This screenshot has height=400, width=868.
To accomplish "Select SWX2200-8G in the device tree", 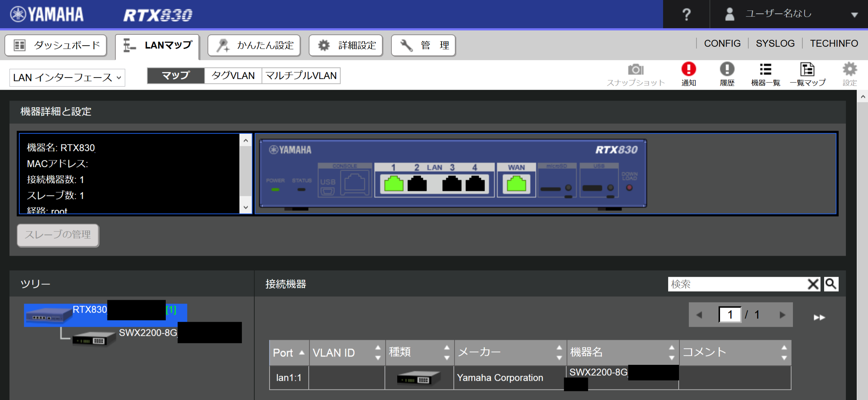I will (147, 333).
